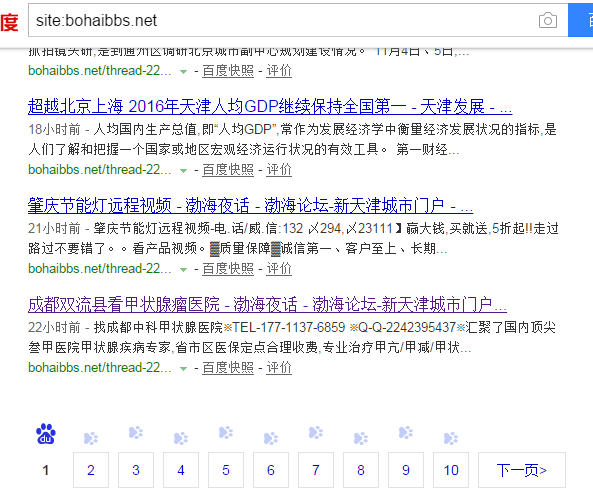Click the bohaibbs.net URL under the GDP result
593x495 pixels.
point(100,170)
